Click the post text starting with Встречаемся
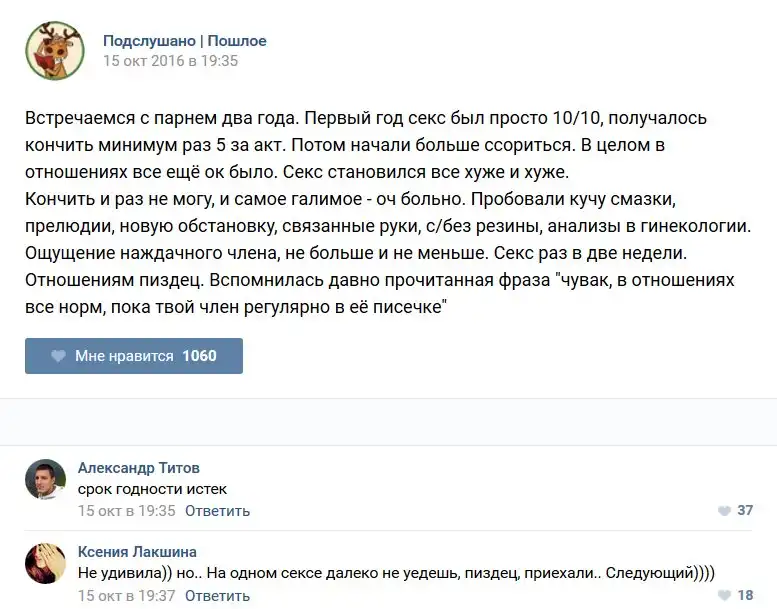The image size is (777, 609). (380, 213)
